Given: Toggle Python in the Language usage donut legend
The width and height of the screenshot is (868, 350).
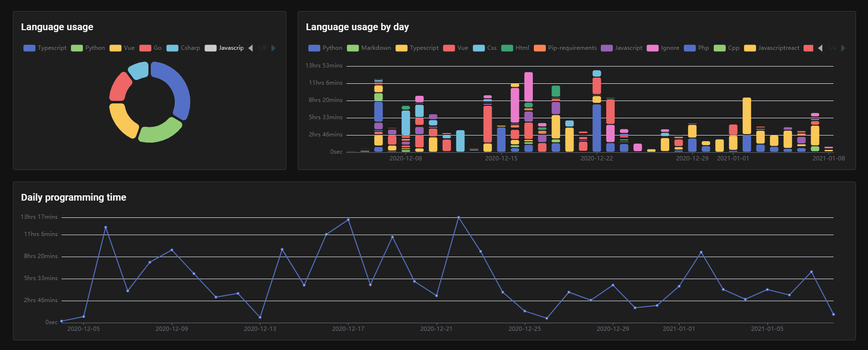Looking at the screenshot, I should (x=88, y=48).
